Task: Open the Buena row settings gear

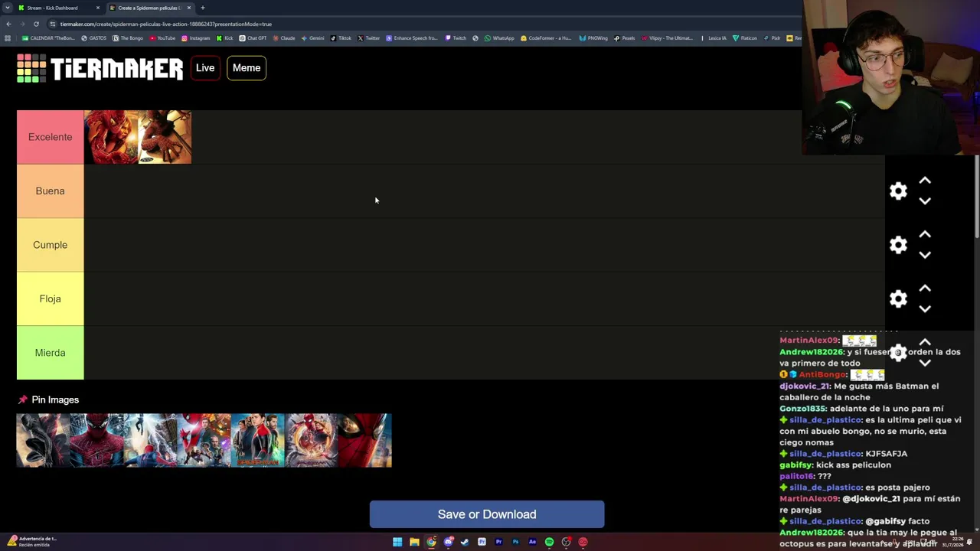Action: coord(898,191)
